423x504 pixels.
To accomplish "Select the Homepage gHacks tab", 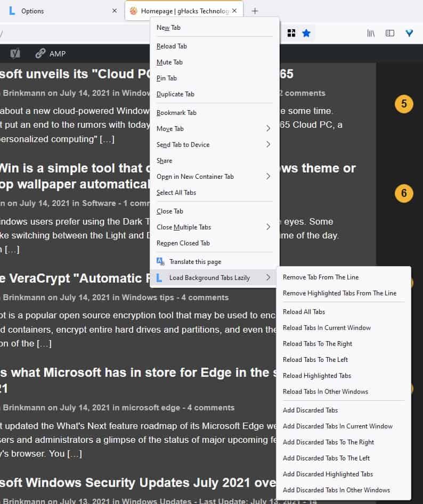I will pos(184,11).
